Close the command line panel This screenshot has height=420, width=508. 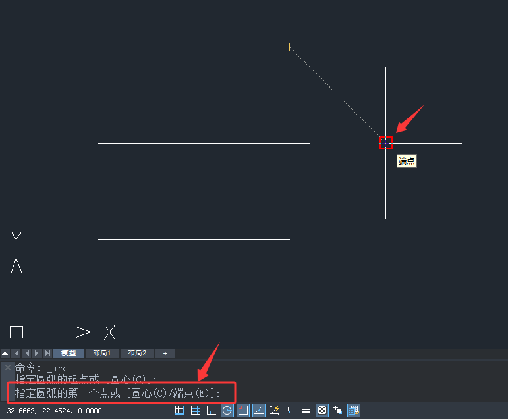tap(8, 367)
